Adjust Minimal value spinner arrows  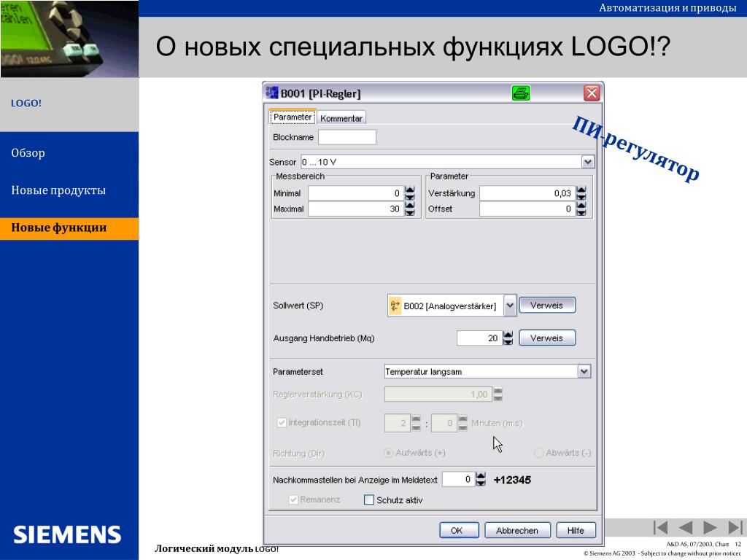pos(410,193)
